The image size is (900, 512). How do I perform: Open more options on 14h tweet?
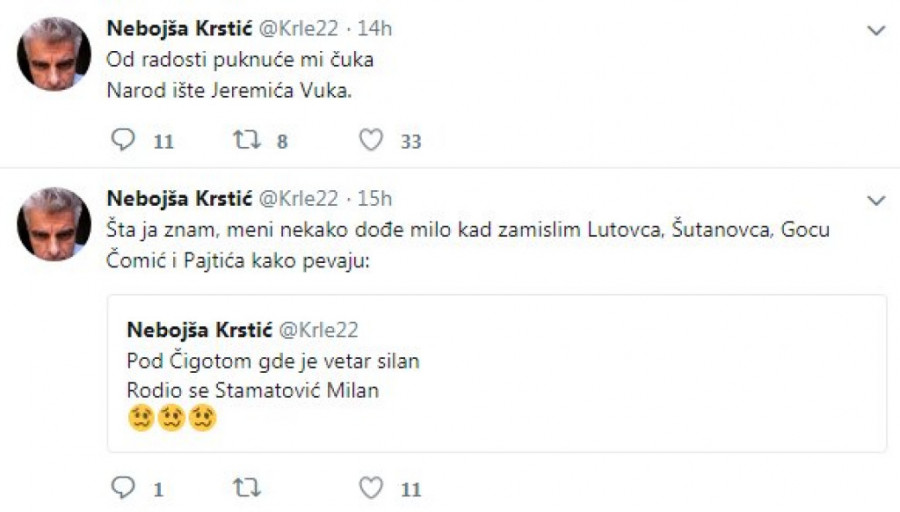click(x=876, y=31)
